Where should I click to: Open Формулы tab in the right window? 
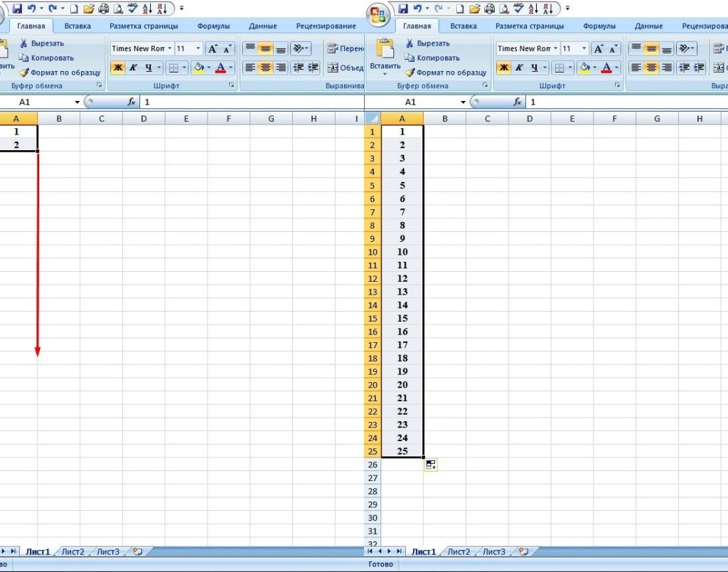click(x=599, y=26)
